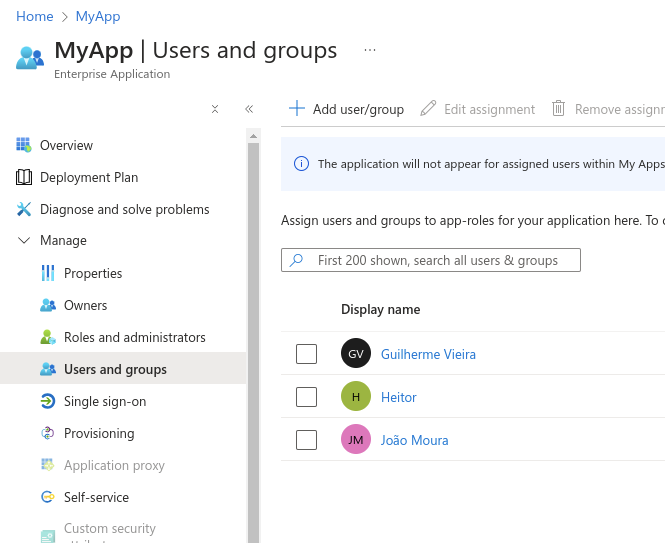Click the X icon above the sidebar
Screen dimensions: 665x543
(215, 109)
